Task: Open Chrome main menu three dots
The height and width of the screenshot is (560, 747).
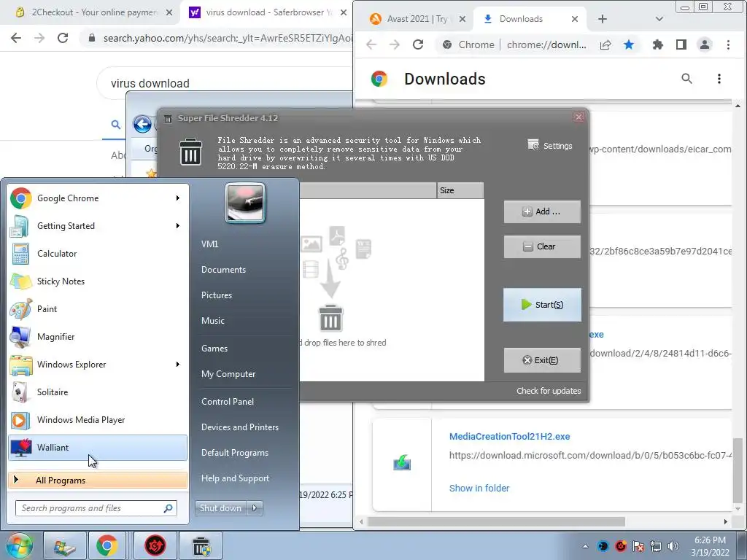Action: point(728,44)
